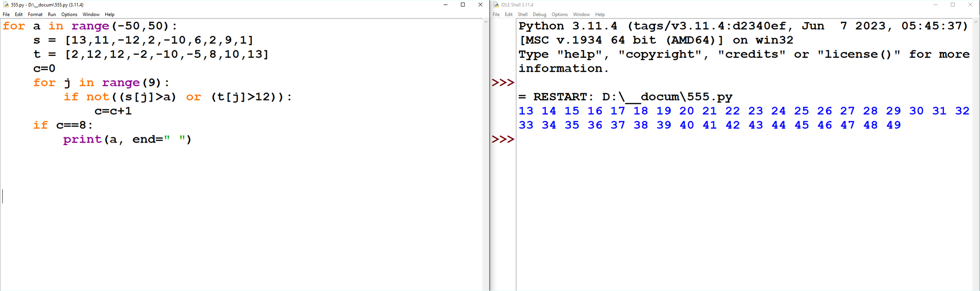Screen dimensions: 980x291
Task: Open the Run menu in the editor
Action: 52,15
